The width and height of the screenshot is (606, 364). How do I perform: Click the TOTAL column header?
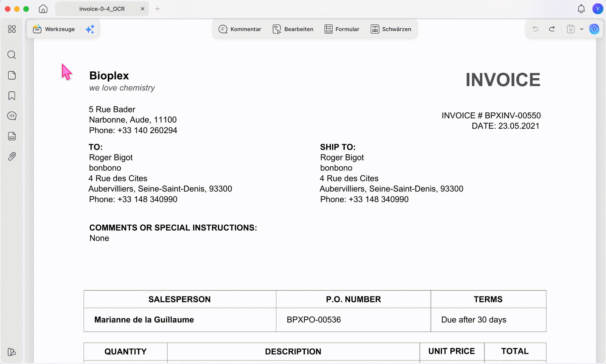[515, 351]
